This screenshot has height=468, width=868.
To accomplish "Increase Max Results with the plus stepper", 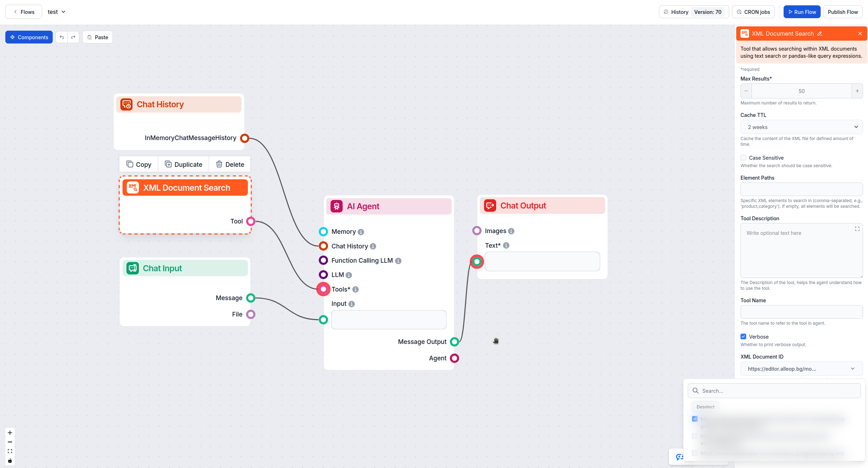I will tap(857, 91).
